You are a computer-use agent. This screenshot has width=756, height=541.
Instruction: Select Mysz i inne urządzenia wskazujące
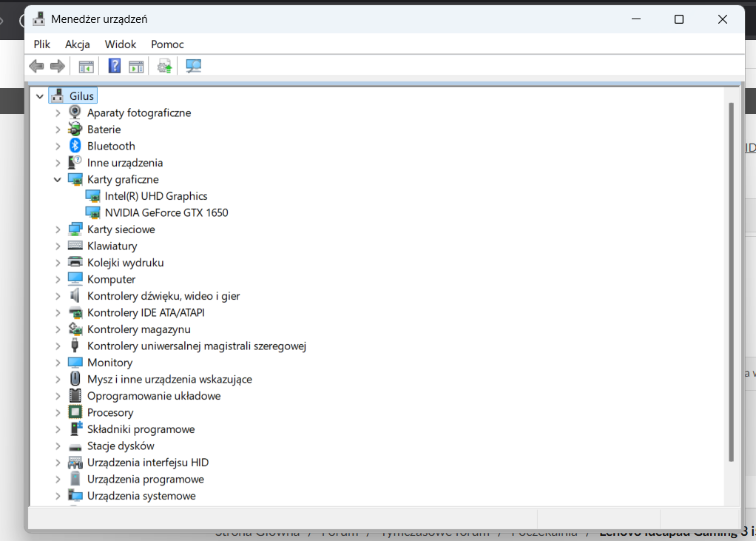(169, 379)
